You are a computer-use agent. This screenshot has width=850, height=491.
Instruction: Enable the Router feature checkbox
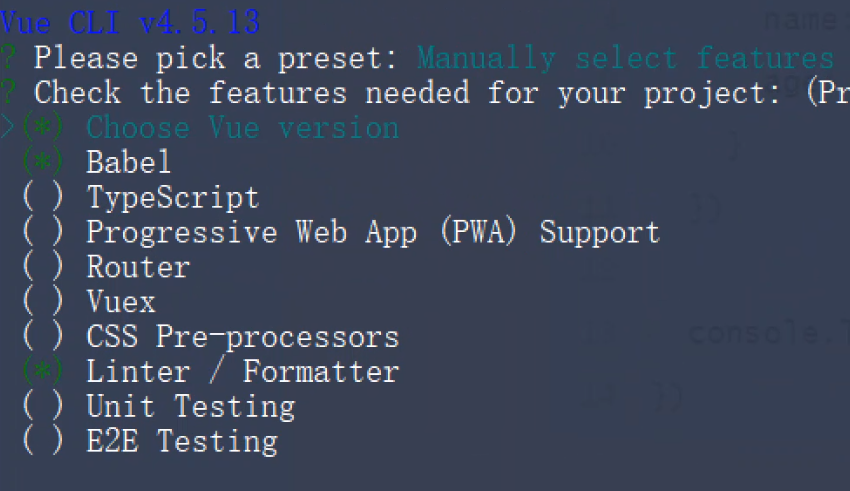coord(42,267)
